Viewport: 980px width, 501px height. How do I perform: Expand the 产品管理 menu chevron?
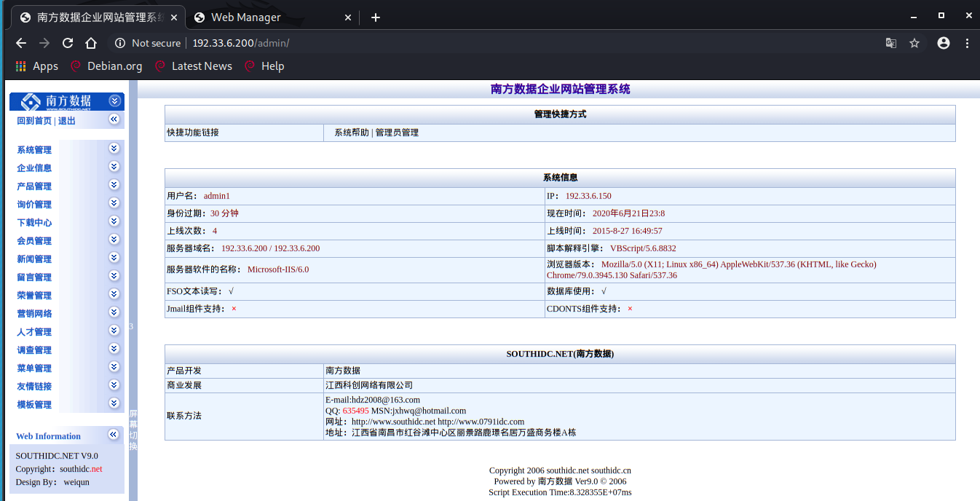114,185
